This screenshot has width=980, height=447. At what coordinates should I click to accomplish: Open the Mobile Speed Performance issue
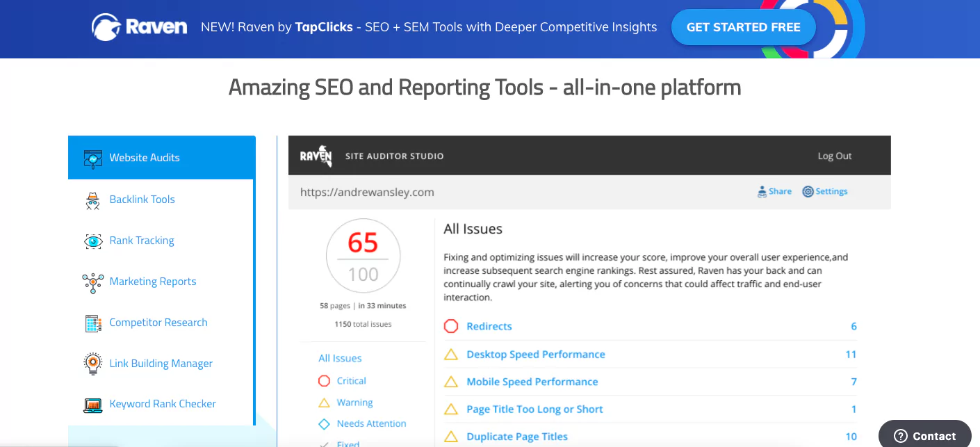(532, 382)
